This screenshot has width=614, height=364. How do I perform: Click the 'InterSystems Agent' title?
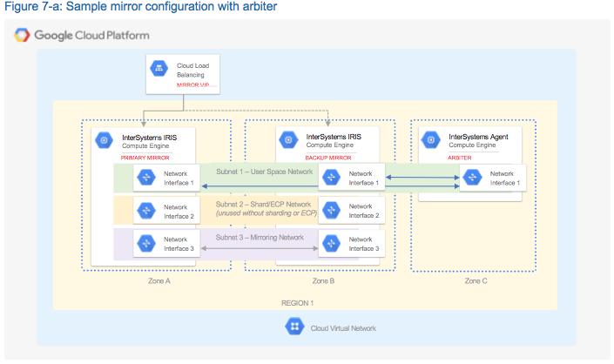click(x=478, y=137)
